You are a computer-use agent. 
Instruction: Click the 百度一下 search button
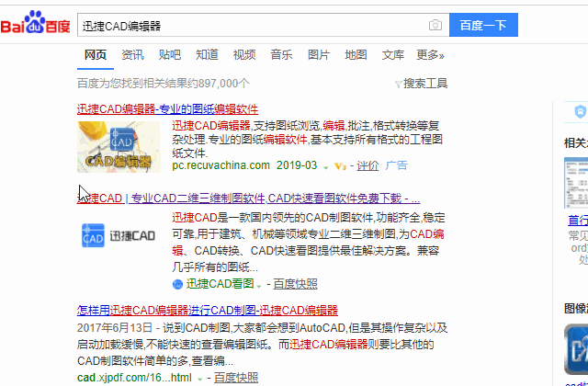pos(483,25)
